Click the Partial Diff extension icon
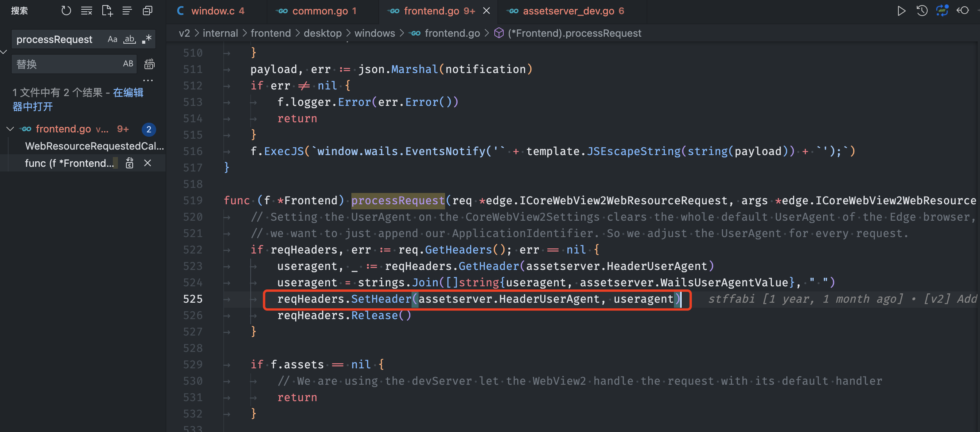The width and height of the screenshot is (980, 432). click(942, 11)
